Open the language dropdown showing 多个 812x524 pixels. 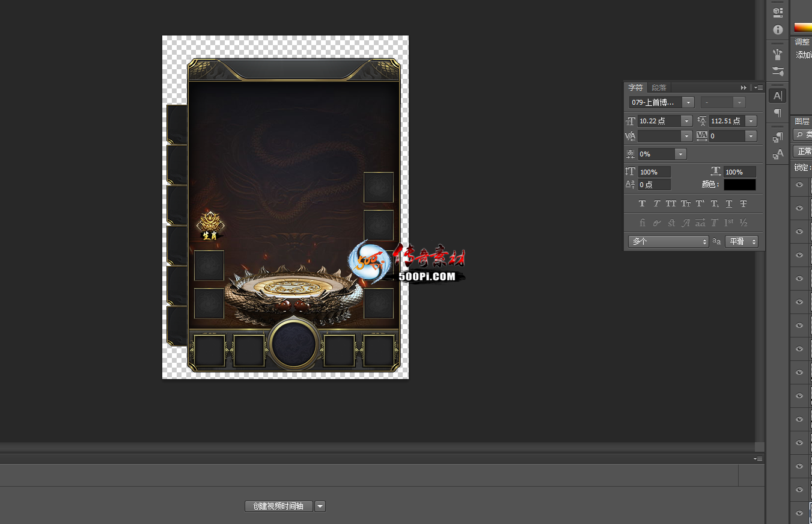pos(669,241)
